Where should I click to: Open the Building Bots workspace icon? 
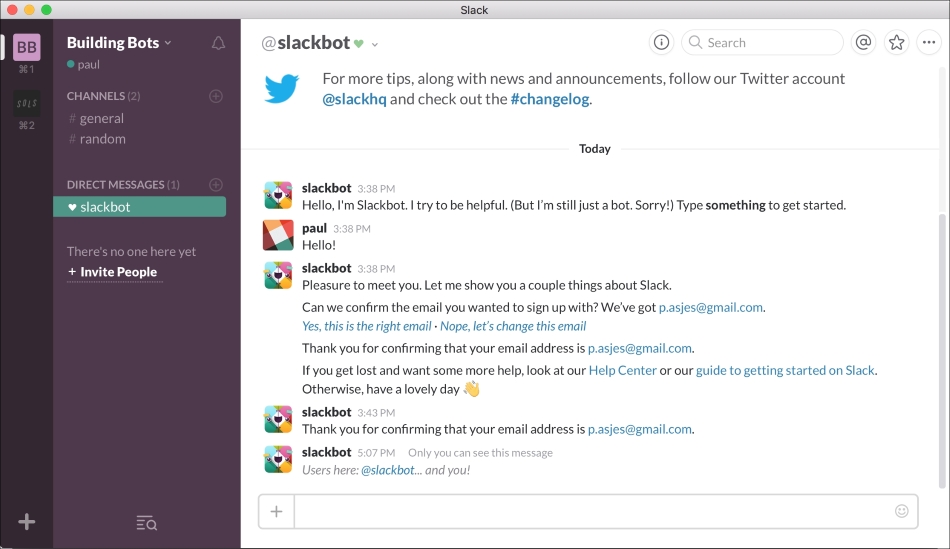pyautogui.click(x=27, y=47)
